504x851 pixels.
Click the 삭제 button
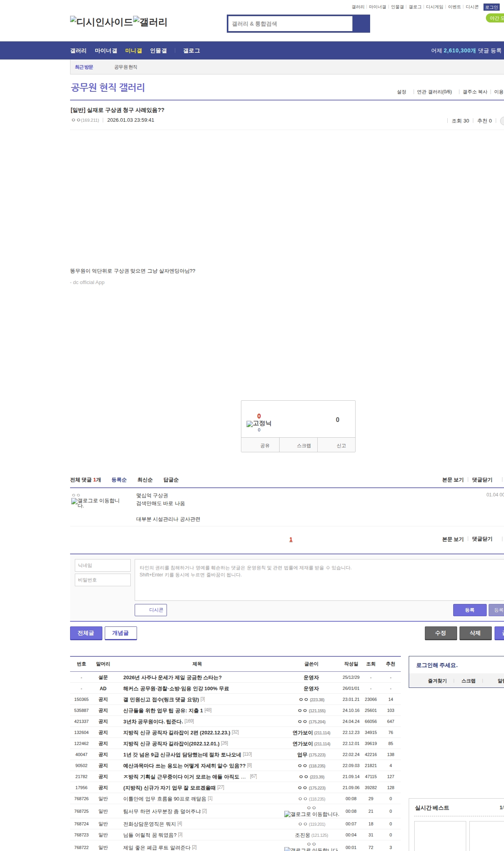pos(475,633)
